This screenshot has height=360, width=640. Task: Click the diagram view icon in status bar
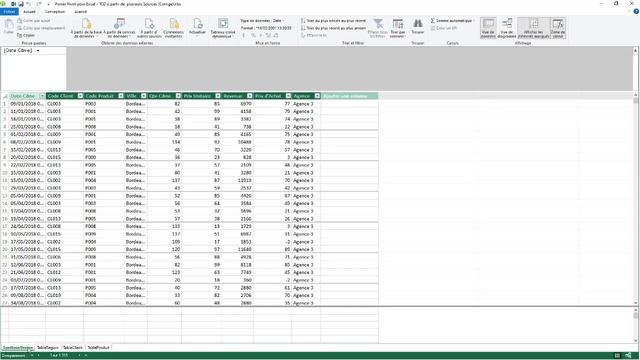click(628, 356)
